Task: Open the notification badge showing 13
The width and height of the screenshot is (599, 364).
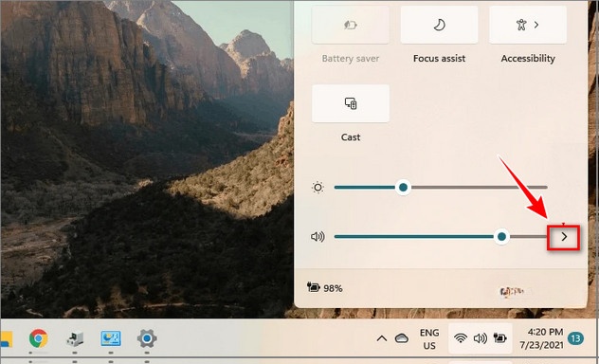Action: point(575,338)
